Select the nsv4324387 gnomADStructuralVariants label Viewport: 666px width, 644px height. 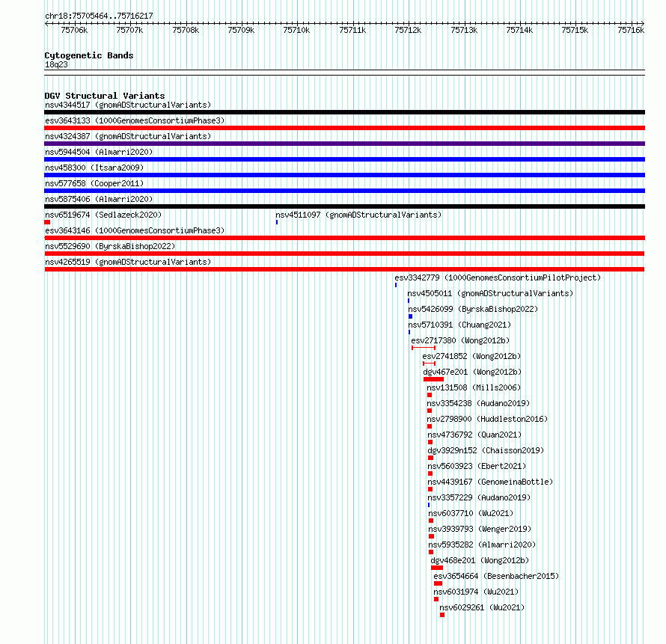[x=128, y=136]
